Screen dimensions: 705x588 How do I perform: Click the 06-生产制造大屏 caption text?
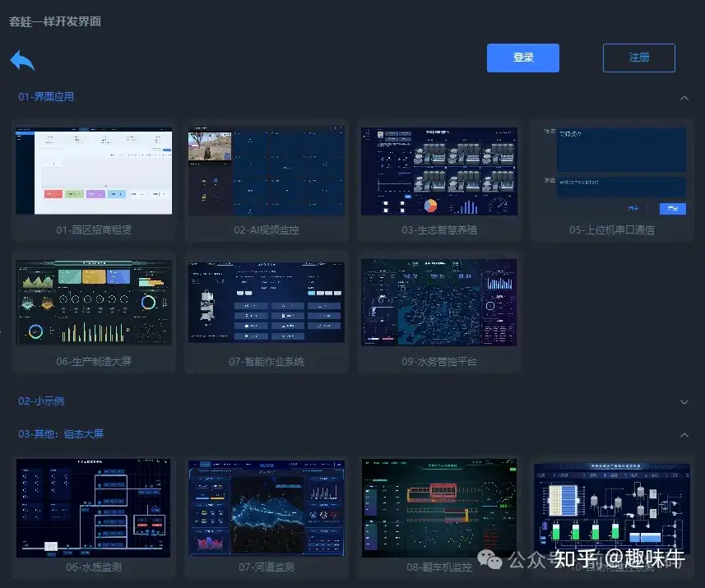coord(94,361)
